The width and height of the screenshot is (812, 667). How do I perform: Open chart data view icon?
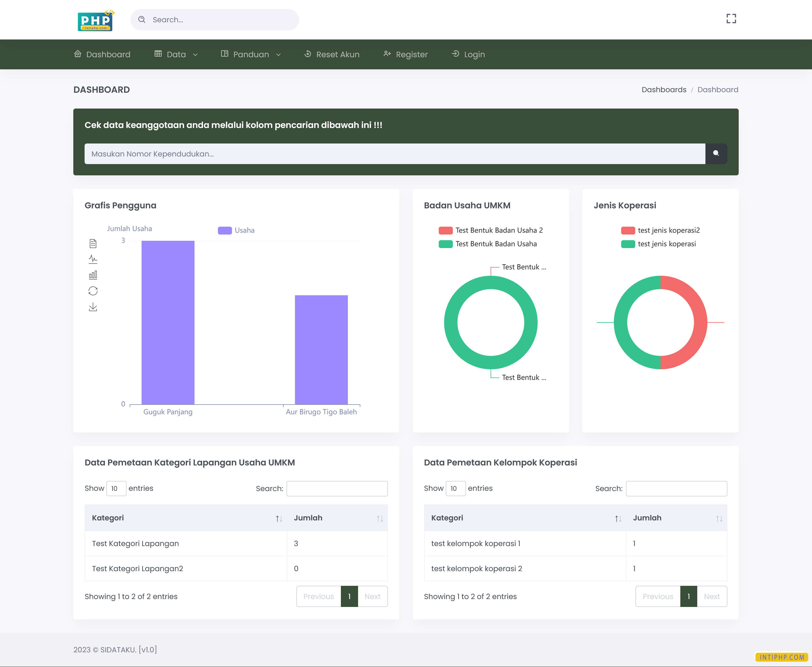pos(93,243)
